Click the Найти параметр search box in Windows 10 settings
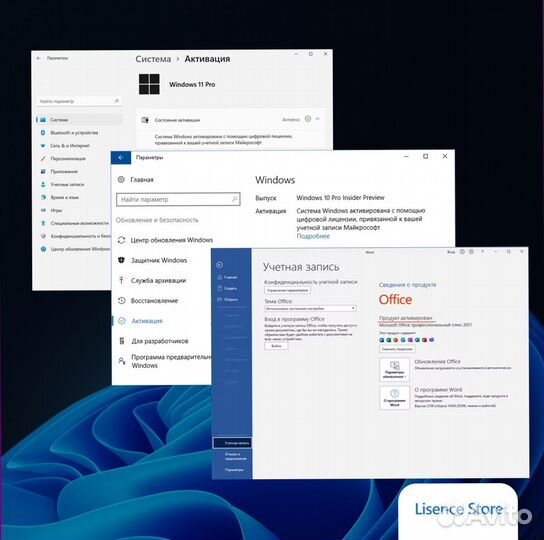This screenshot has width=544, height=540. tap(178, 199)
